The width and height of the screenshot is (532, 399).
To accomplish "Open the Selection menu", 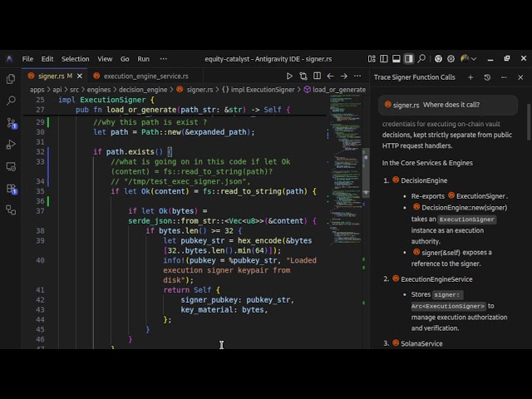I will pos(76,59).
